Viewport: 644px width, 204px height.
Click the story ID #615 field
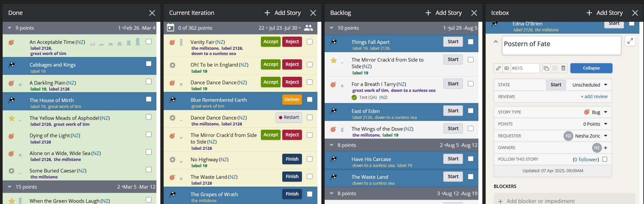click(525, 68)
